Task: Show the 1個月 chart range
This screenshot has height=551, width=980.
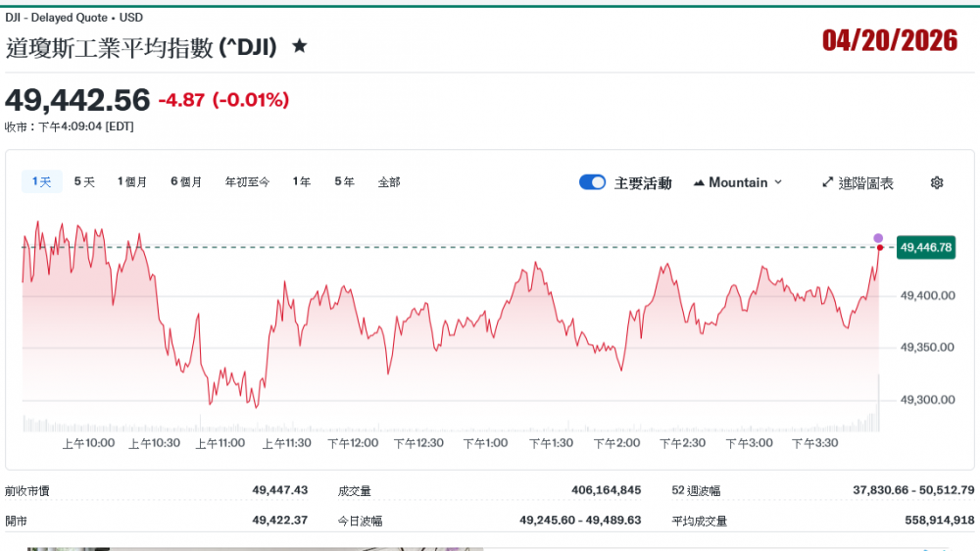Action: tap(132, 181)
